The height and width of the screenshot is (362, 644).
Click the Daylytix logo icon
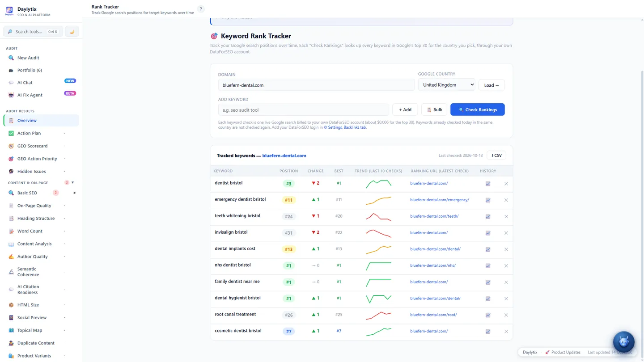[x=9, y=12]
